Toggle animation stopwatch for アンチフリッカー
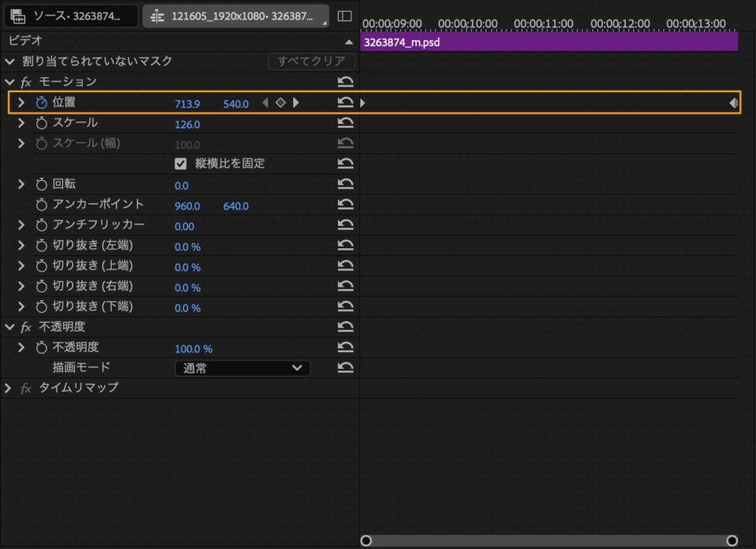The width and height of the screenshot is (756, 549). point(42,224)
